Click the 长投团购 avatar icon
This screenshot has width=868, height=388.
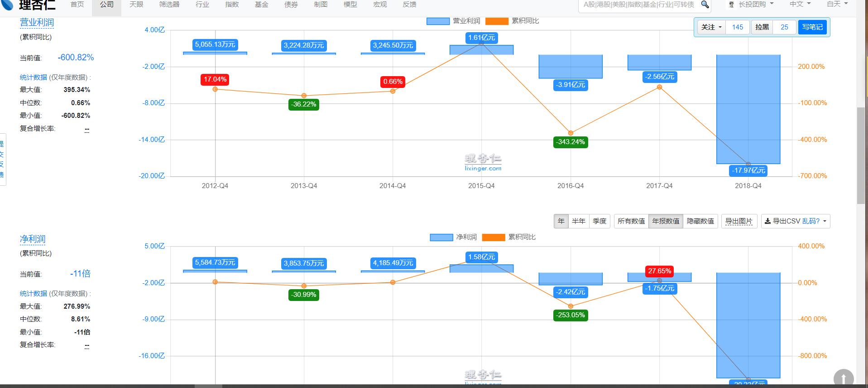[x=731, y=5]
